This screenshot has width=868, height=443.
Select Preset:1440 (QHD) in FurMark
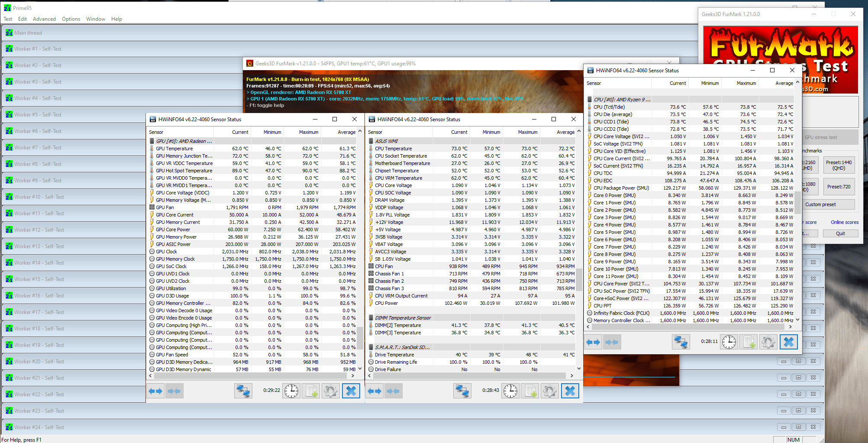[839, 165]
